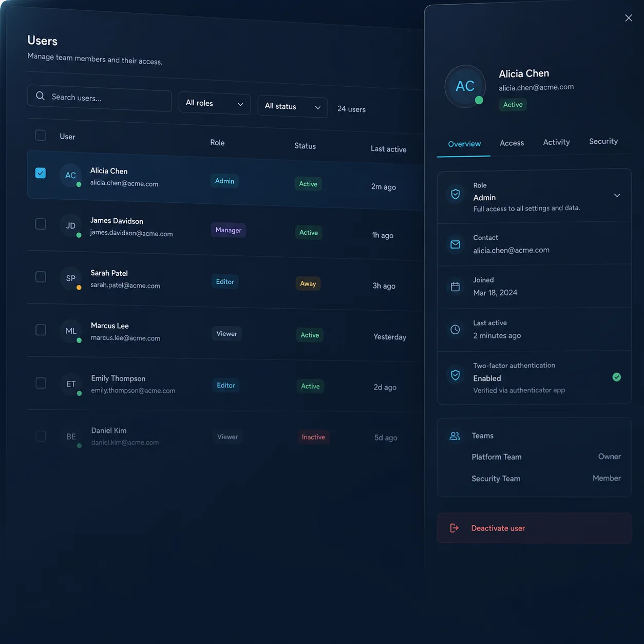Image resolution: width=644 pixels, height=644 pixels.
Task: Click Sarah Patel's SP avatar
Action: [71, 278]
